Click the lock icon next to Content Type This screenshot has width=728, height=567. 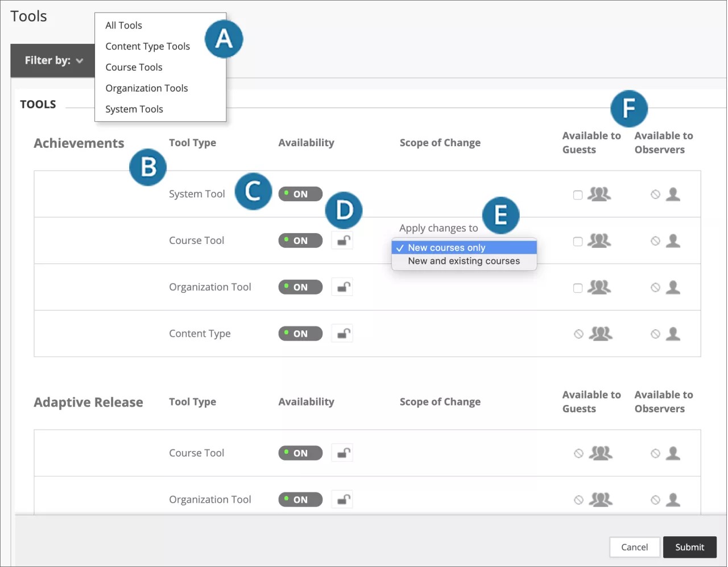342,333
